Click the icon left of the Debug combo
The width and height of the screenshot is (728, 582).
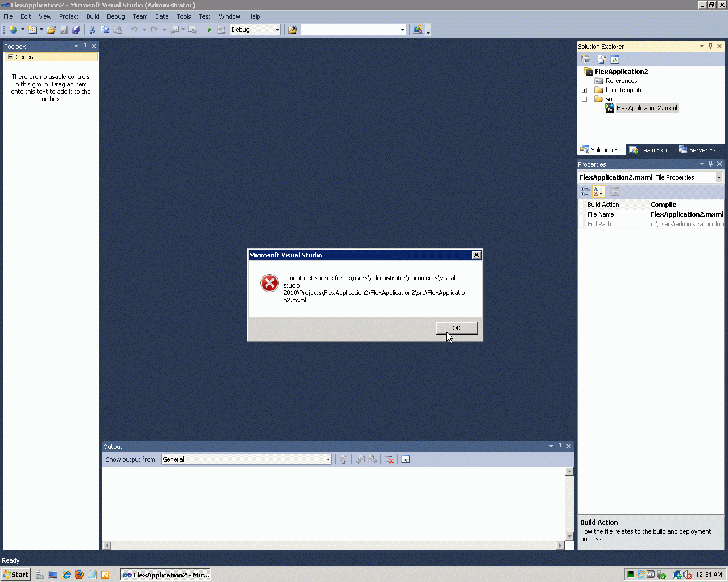pos(222,30)
